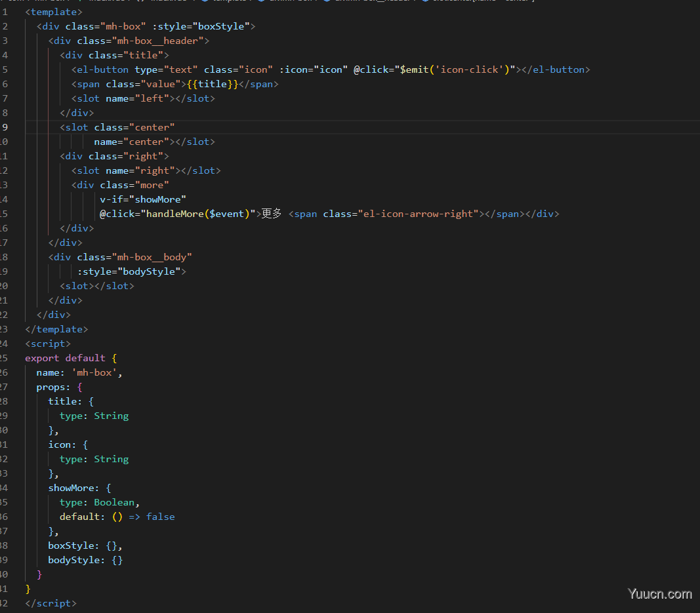
Task: Click the :style="bodyStyle" binding
Action: tap(129, 271)
